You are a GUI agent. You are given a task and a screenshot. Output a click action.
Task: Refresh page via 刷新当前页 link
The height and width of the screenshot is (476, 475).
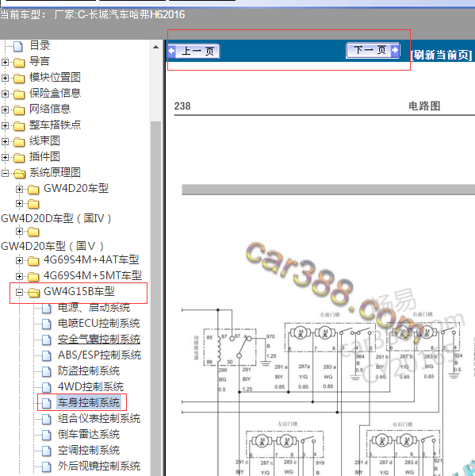[x=441, y=55]
